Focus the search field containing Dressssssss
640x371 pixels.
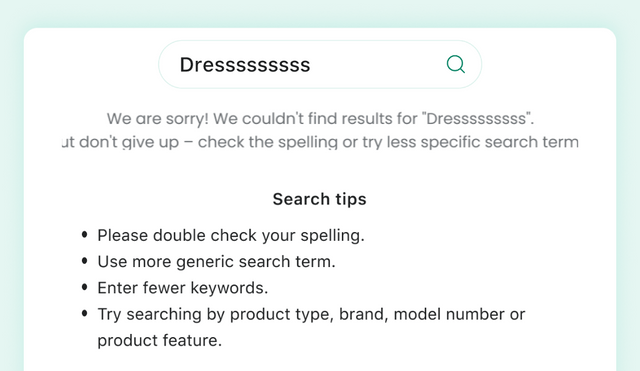pyautogui.click(x=320, y=64)
